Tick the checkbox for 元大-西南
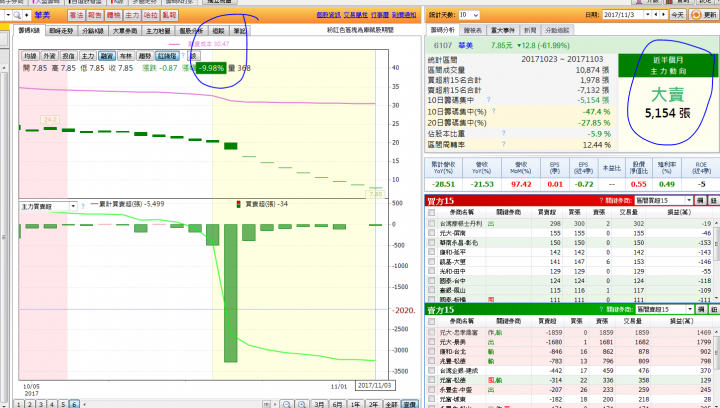 431,233
